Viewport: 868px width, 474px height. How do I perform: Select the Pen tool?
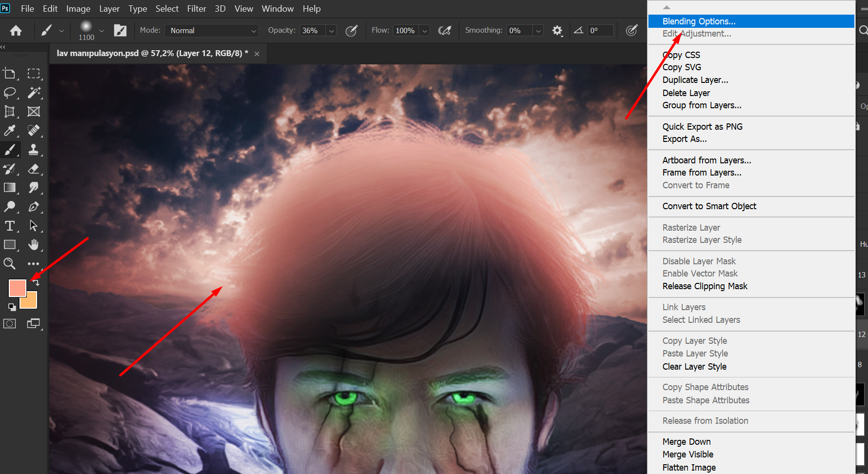[34, 207]
